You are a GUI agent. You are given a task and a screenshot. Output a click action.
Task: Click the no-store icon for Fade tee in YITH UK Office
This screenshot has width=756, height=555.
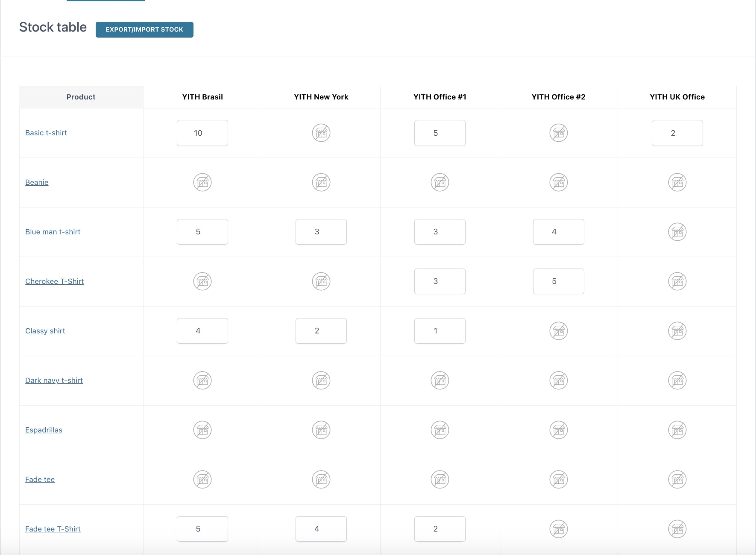(x=677, y=479)
